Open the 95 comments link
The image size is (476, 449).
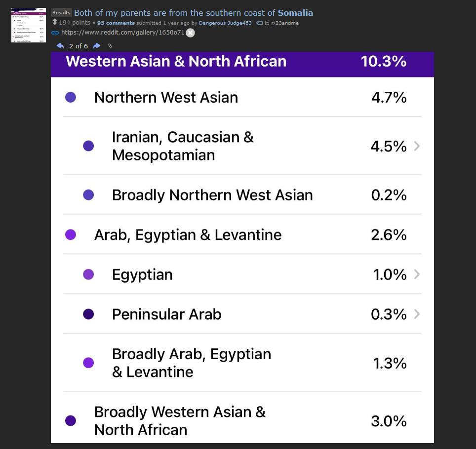(116, 23)
